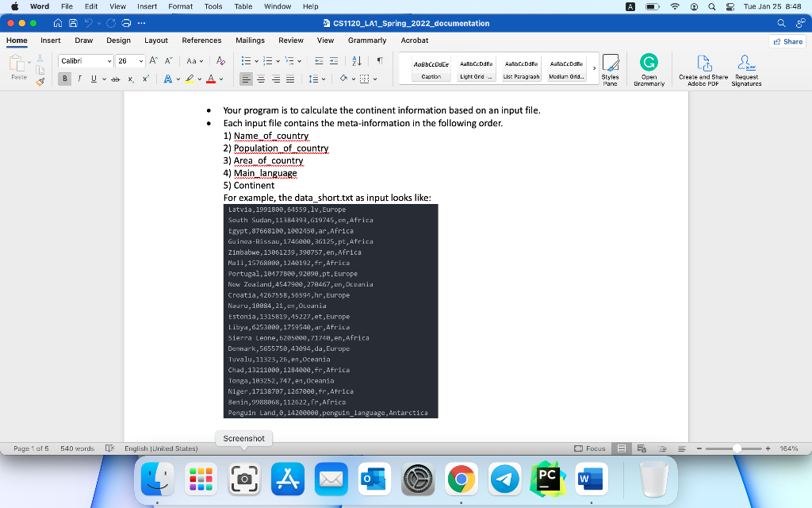The height and width of the screenshot is (508, 812).
Task: Open the Window menu in the menu bar
Action: pos(276,5)
